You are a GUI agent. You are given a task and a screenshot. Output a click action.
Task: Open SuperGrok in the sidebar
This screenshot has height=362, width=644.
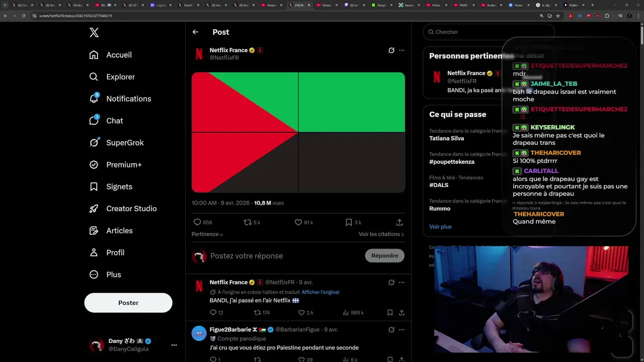point(117,143)
